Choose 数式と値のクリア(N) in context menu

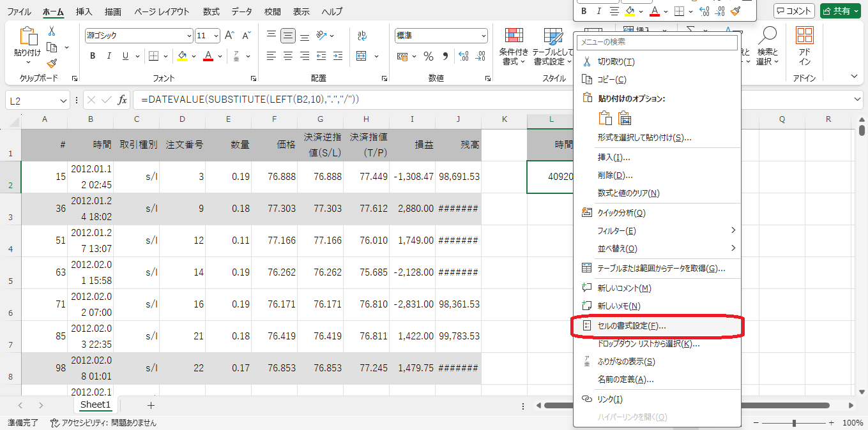[657, 193]
